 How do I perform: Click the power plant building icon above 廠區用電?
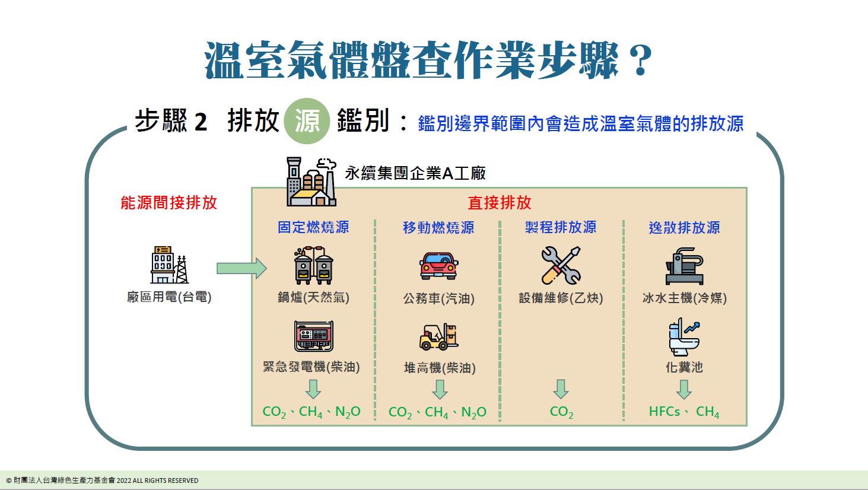[169, 265]
